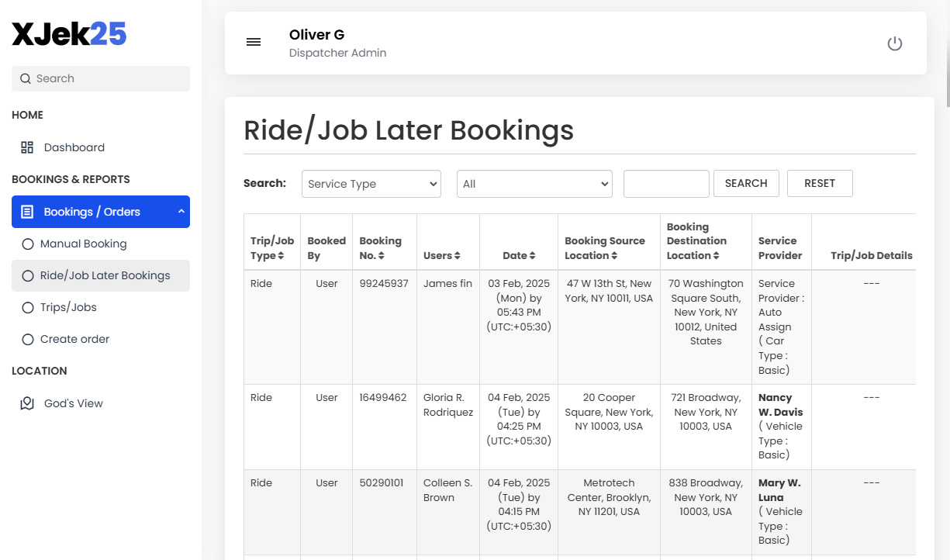The width and height of the screenshot is (950, 560).
Task: Select the Trips/Jobs radio option
Action: [x=28, y=306]
